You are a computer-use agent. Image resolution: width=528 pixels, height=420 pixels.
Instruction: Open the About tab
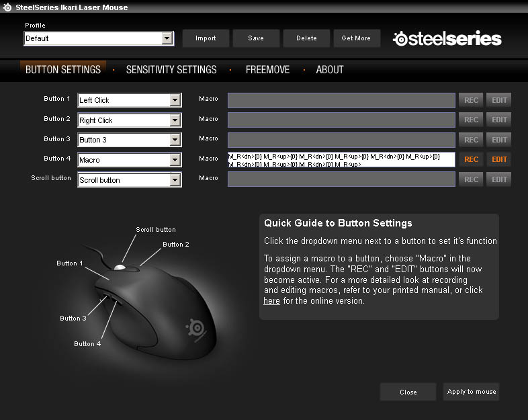tap(330, 70)
